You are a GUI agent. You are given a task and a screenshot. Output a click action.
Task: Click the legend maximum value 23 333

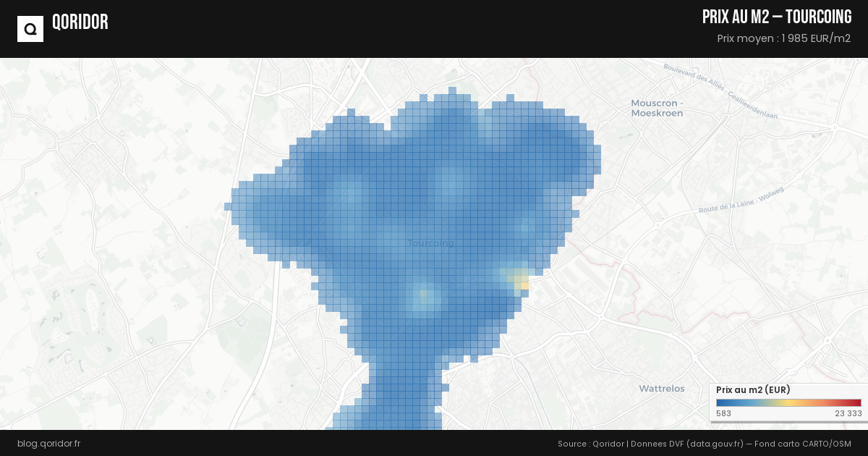(x=848, y=413)
